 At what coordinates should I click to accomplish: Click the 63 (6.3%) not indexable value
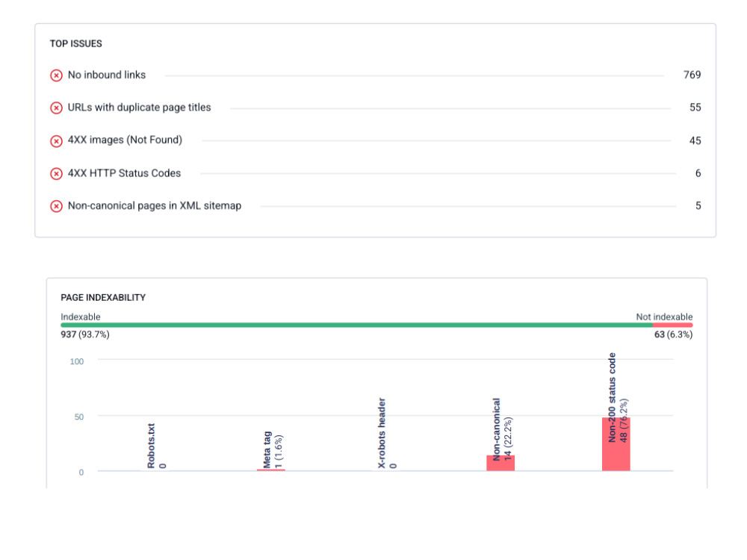click(x=673, y=335)
